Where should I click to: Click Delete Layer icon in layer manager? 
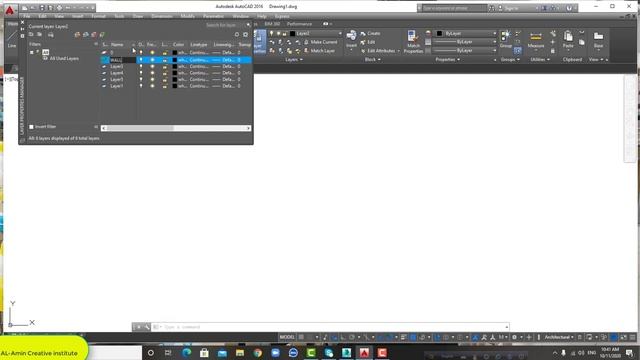[94, 35]
